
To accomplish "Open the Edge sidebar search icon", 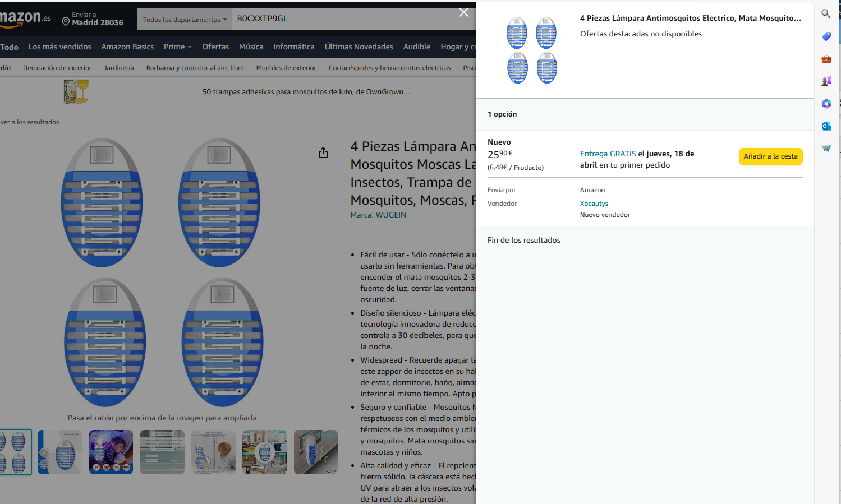I will pos(826,13).
